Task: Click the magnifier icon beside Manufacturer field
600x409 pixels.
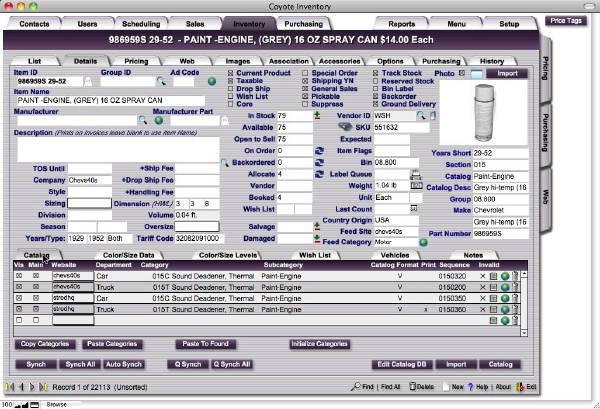Action: [x=143, y=120]
